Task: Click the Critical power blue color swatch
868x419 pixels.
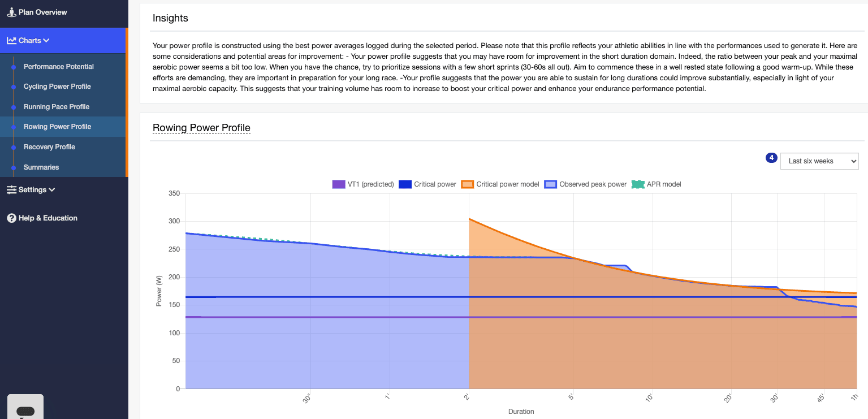Action: (x=405, y=184)
